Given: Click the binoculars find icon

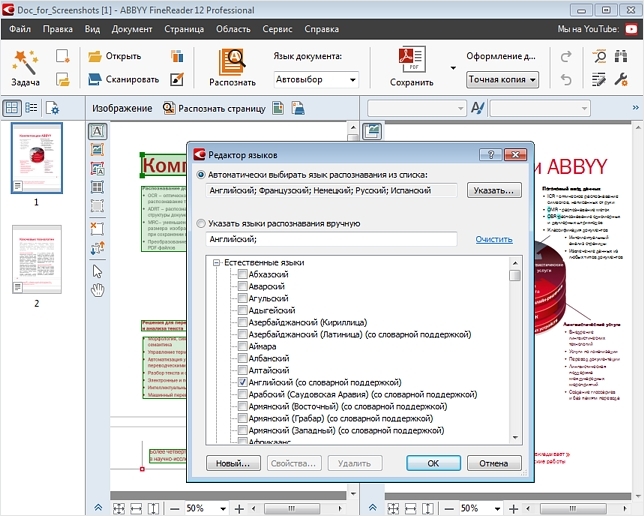Looking at the screenshot, I should (621, 56).
